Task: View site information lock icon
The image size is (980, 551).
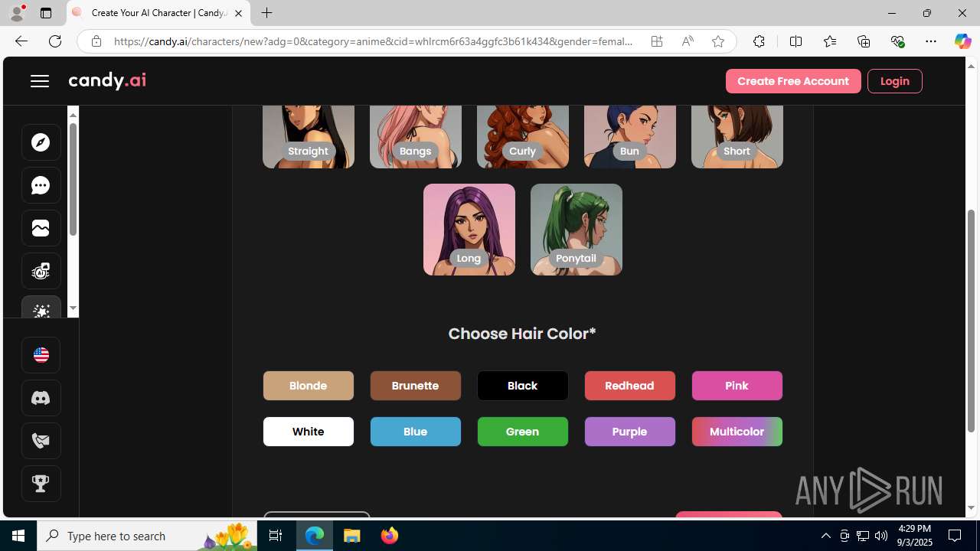Action: [96, 41]
